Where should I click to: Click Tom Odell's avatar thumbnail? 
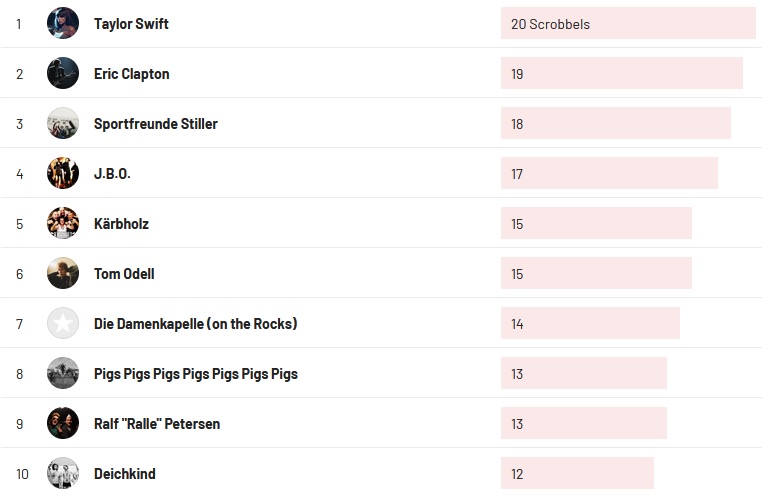63,273
